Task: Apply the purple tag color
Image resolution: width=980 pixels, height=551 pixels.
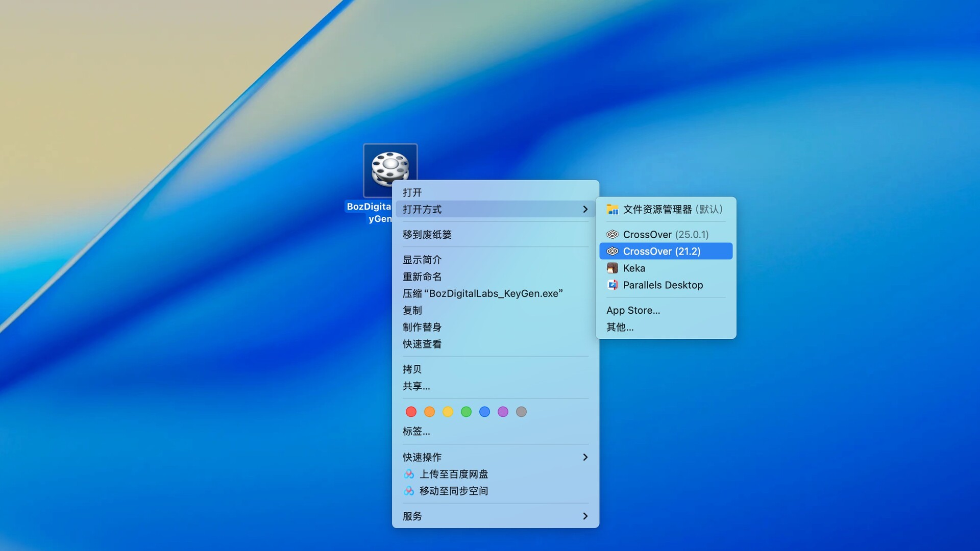Action: 503,412
